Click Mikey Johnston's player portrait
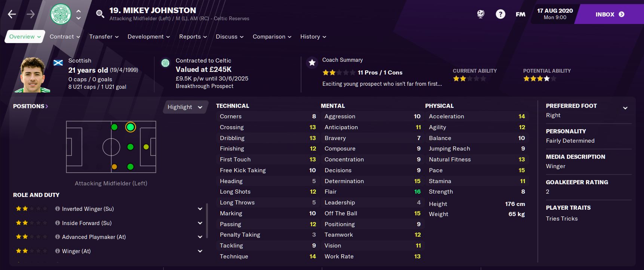The height and width of the screenshot is (270, 644). click(32, 75)
